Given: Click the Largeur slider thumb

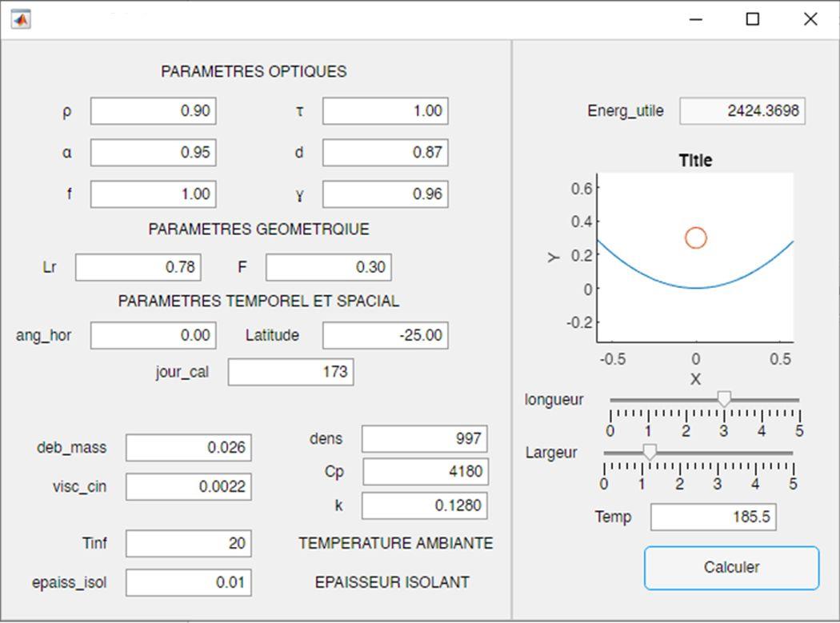Looking at the screenshot, I should 650,452.
